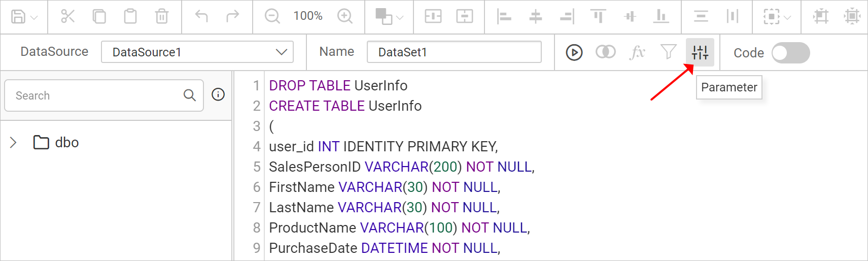Click the Delete trash icon
This screenshot has width=868, height=261.
pos(162,16)
